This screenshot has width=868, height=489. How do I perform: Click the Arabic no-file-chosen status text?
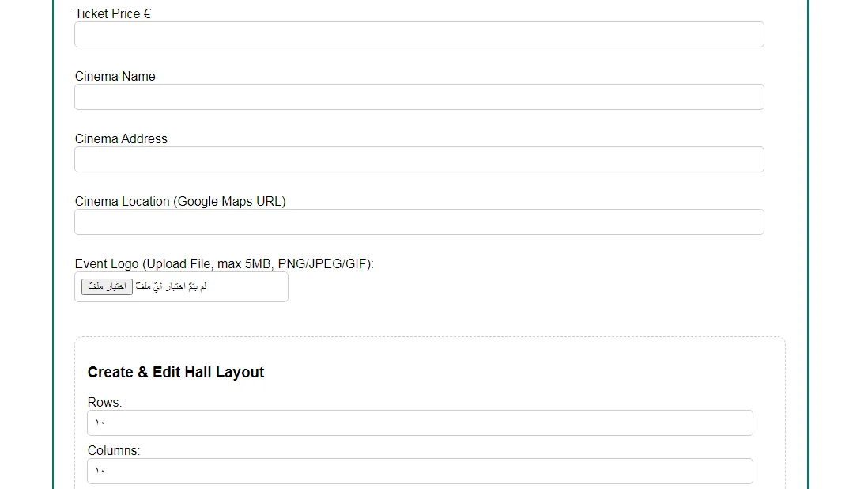click(172, 286)
